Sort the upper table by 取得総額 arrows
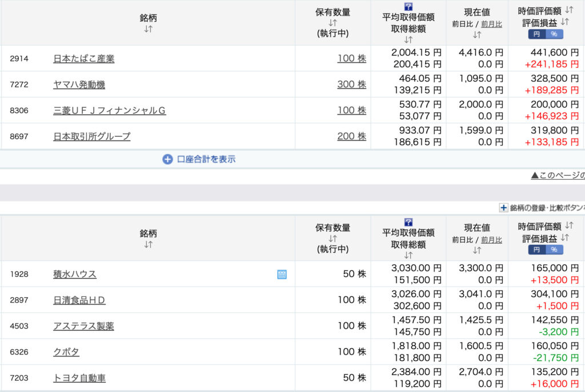 point(408,39)
